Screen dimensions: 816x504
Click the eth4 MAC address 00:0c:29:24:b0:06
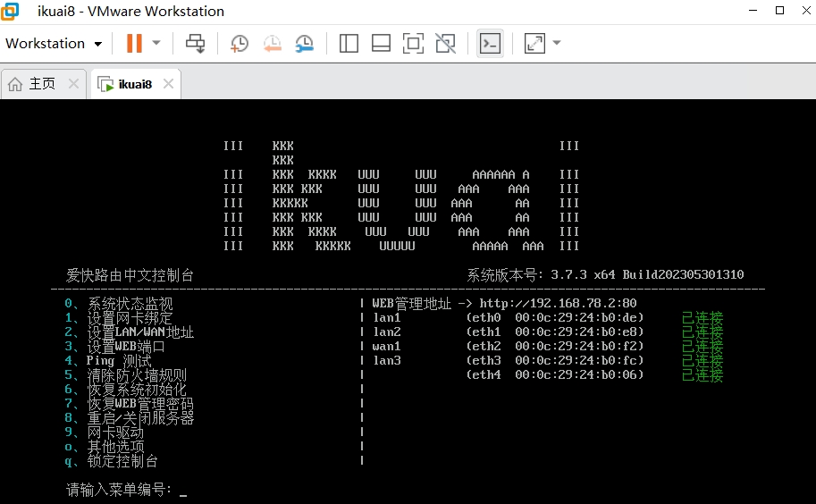coord(576,374)
